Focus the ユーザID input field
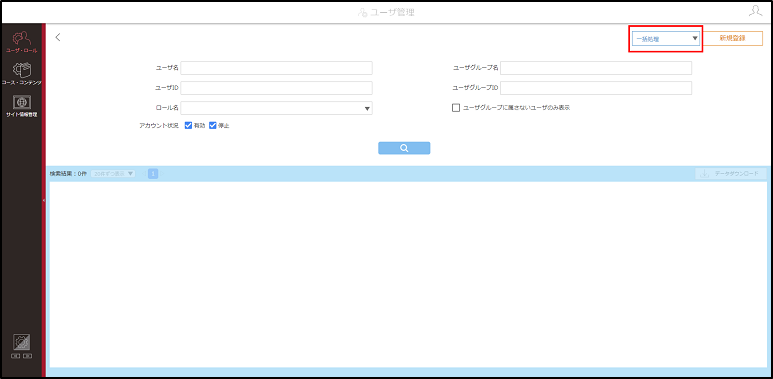Image resolution: width=773 pixels, height=379 pixels. click(277, 88)
